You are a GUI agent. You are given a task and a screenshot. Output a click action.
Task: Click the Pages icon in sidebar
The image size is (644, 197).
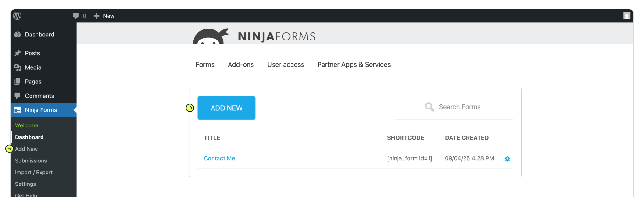coord(18,82)
